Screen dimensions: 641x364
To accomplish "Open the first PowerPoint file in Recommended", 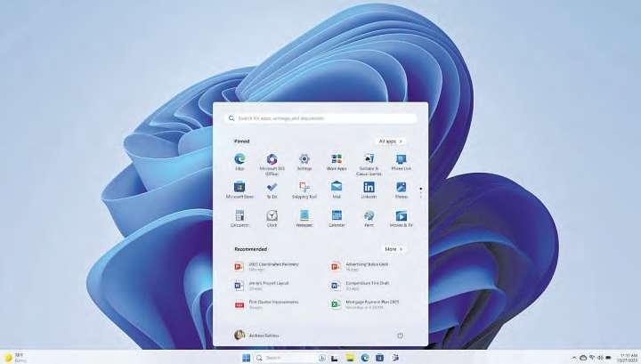I will (266, 266).
